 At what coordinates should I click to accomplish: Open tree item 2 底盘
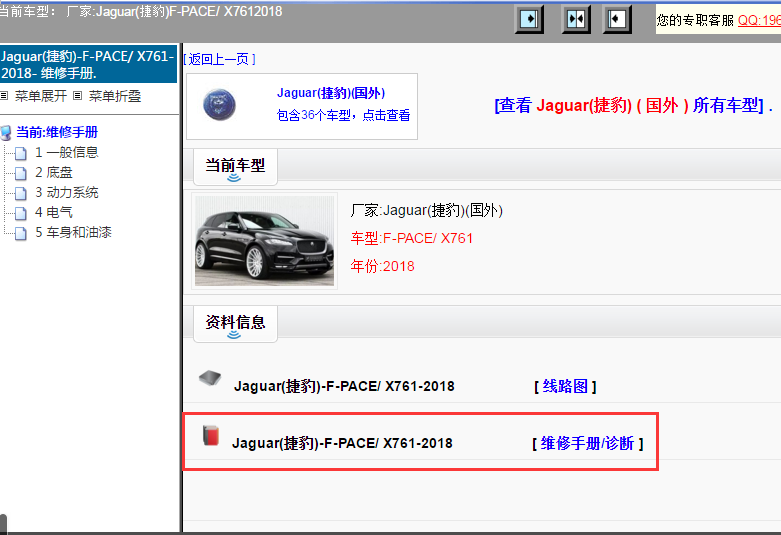pos(54,172)
